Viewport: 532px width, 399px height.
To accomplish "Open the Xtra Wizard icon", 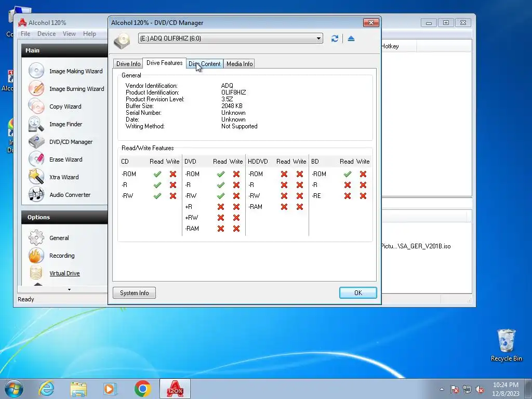I will click(36, 177).
